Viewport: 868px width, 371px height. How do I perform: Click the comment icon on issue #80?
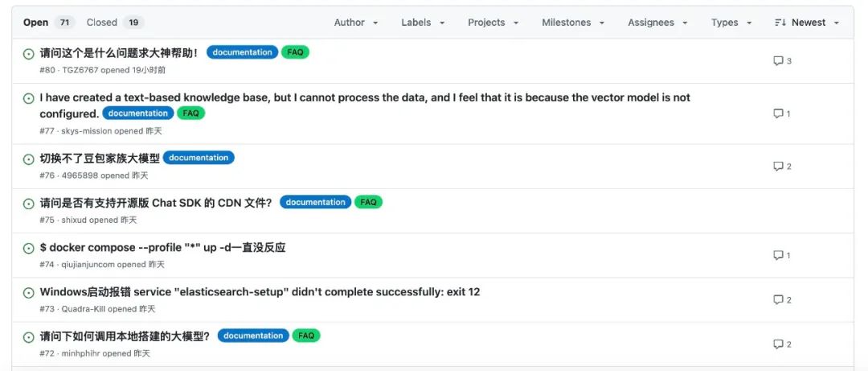pyautogui.click(x=778, y=61)
